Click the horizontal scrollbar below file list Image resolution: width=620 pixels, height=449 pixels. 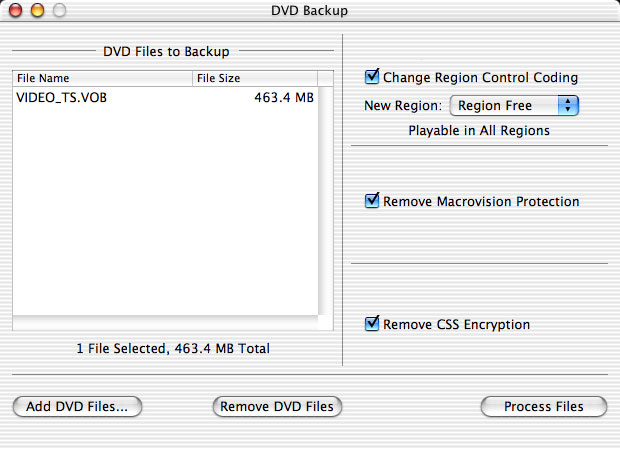tap(165, 323)
